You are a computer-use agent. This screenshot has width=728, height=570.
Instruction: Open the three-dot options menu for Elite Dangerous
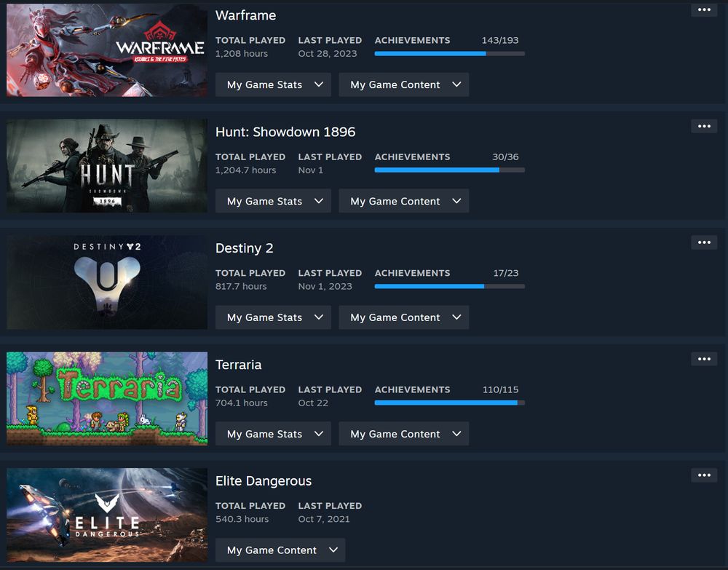(x=704, y=475)
